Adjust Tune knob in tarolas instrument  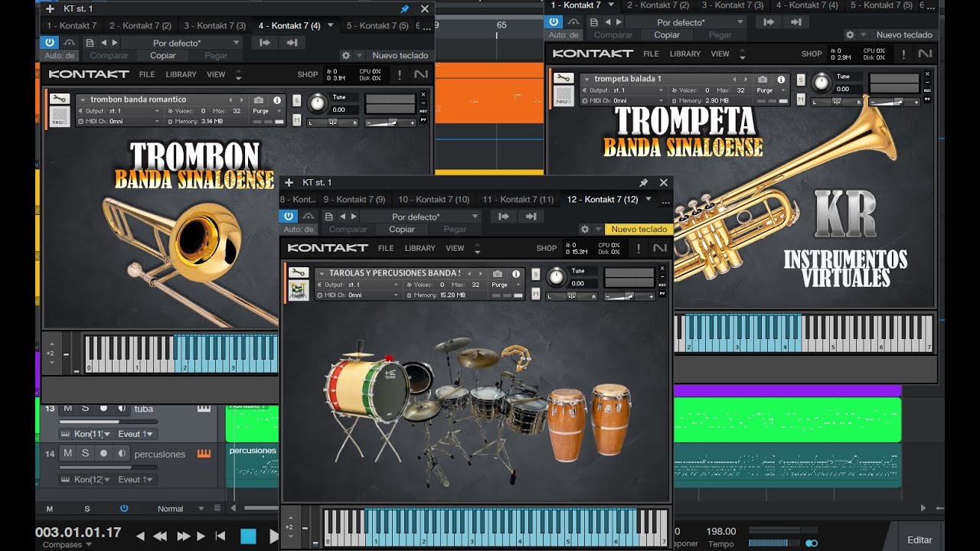click(x=557, y=276)
